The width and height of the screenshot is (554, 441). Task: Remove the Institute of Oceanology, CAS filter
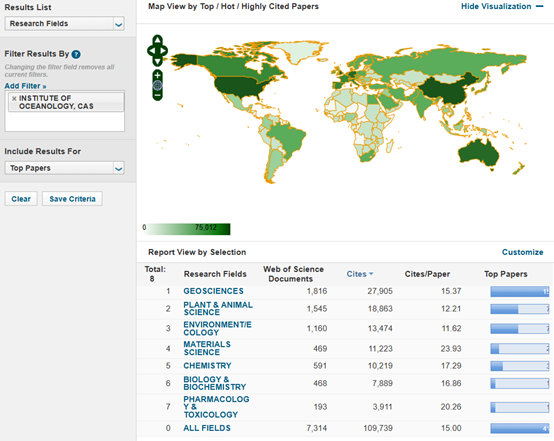[14, 99]
